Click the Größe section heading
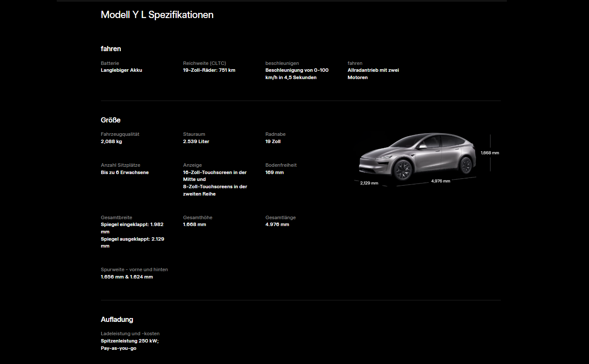 pos(110,120)
